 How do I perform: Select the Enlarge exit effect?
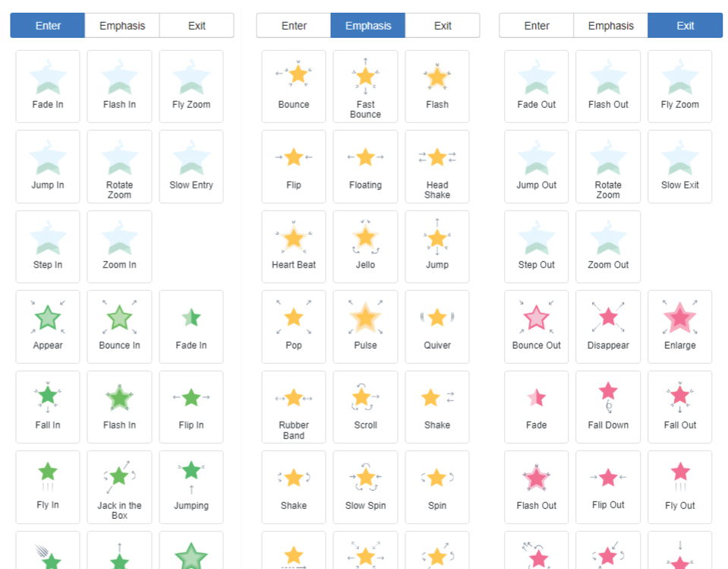point(679,327)
